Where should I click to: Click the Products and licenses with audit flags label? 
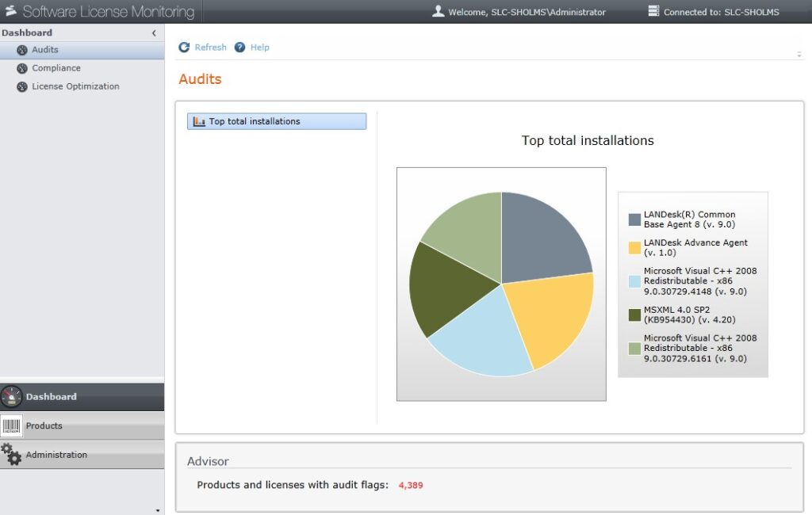pos(293,485)
